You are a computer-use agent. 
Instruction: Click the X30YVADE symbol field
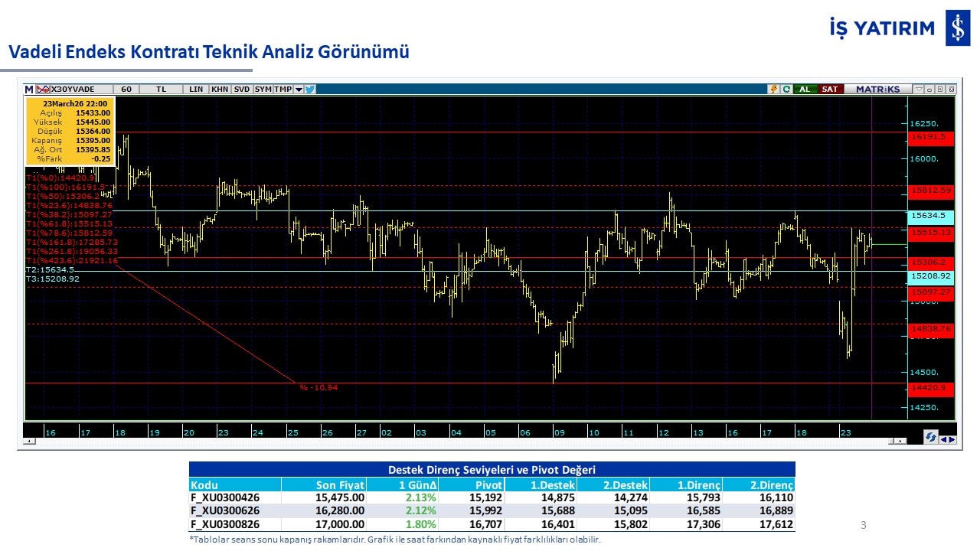click(77, 90)
